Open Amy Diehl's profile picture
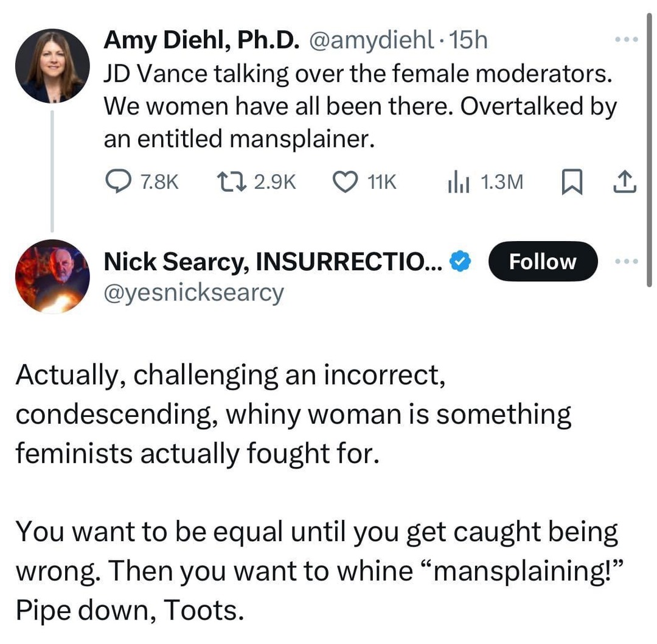Screen dimensions: 657x644 click(52, 65)
